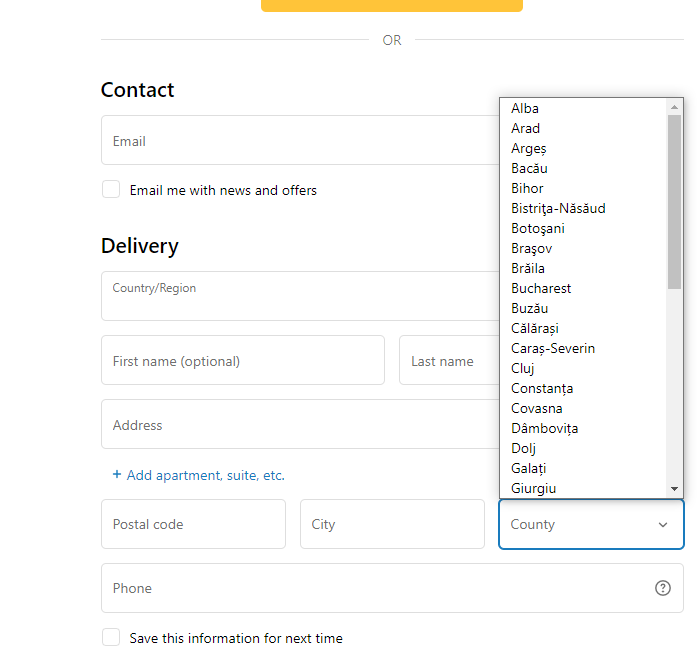Select Buzău county option
This screenshot has width=699, height=662.
pyautogui.click(x=583, y=308)
